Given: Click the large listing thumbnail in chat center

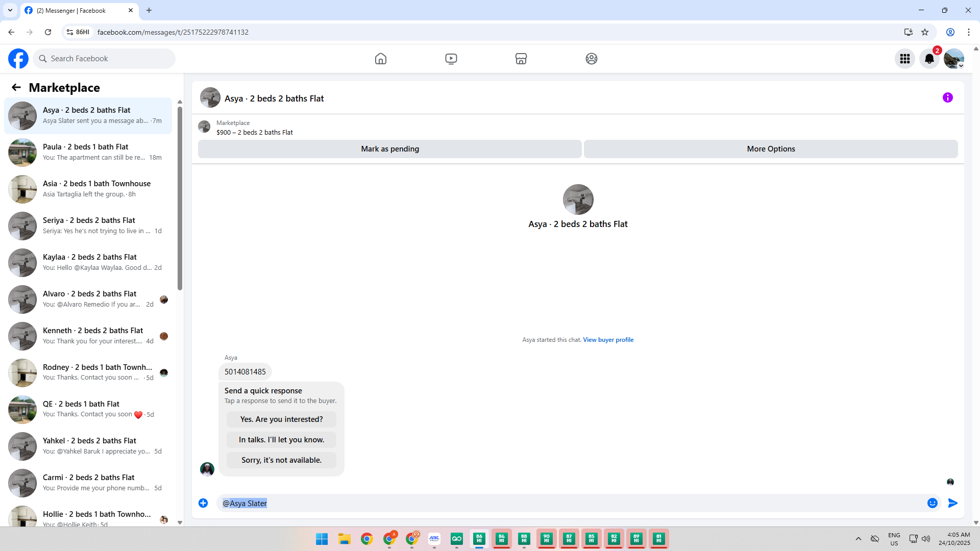Looking at the screenshot, I should [578, 199].
